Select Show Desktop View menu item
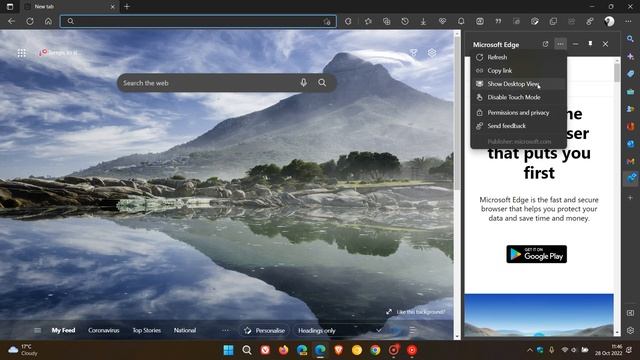The height and width of the screenshot is (360, 640). click(x=518, y=84)
